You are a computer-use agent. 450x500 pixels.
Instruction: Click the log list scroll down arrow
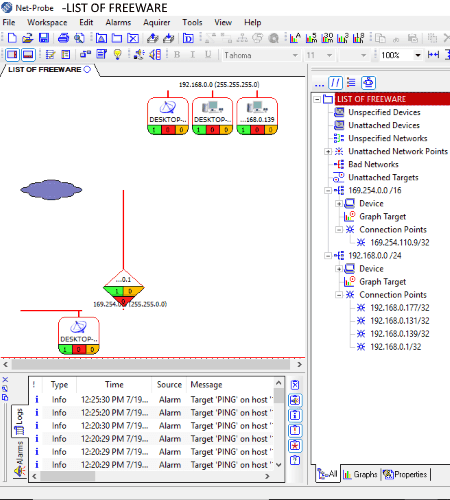coord(279,464)
